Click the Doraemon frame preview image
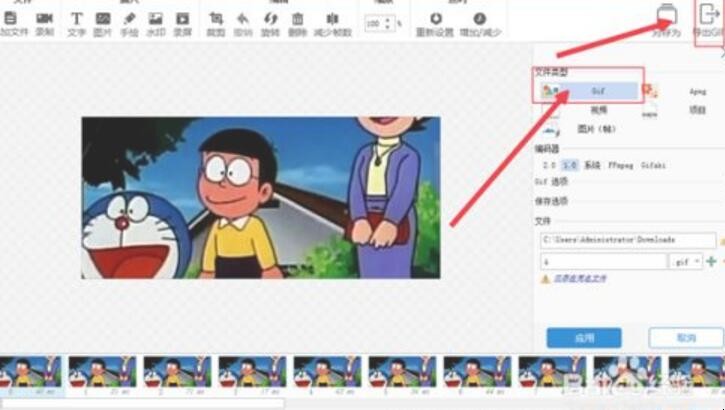Viewport: 725px width, 410px height. coord(261,198)
